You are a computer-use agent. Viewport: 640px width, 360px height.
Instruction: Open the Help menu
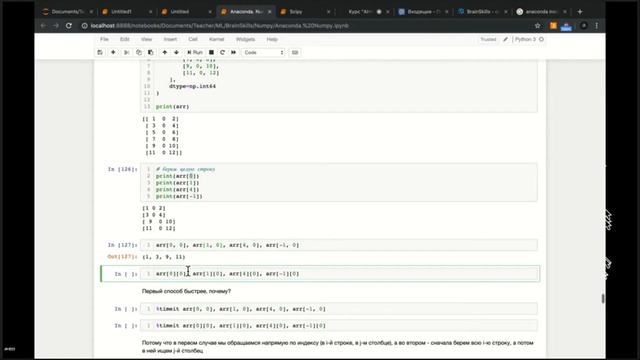coord(272,39)
